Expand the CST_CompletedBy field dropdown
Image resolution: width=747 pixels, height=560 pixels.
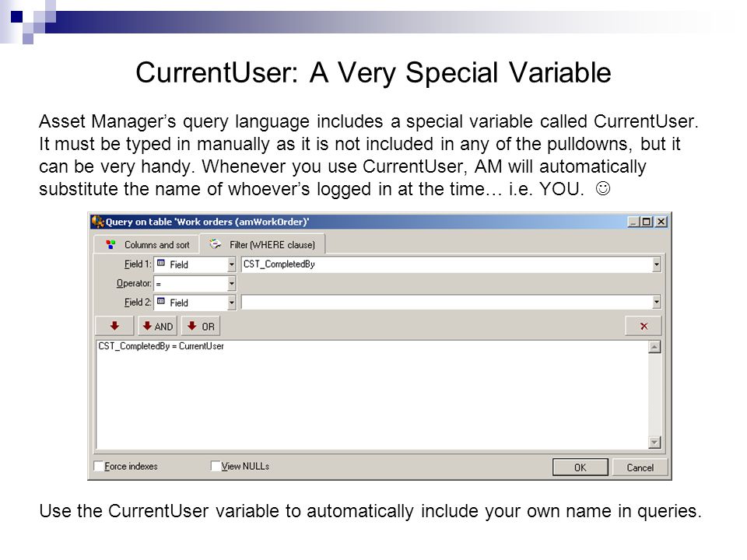click(x=657, y=264)
